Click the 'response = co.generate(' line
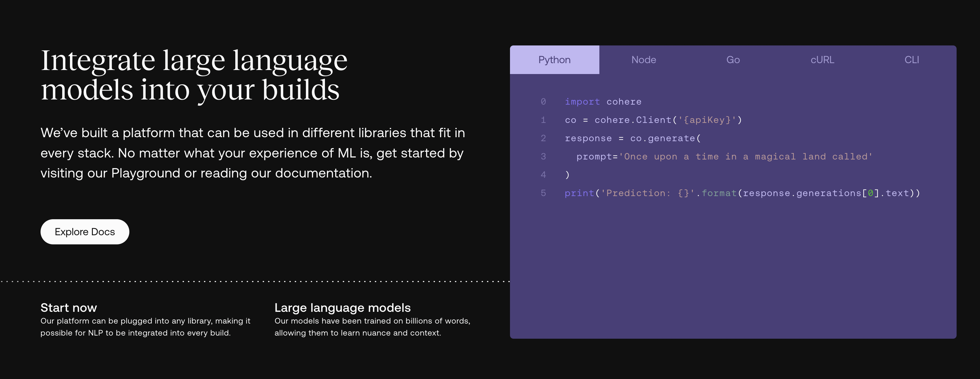Screen dimensions: 980x379 point(633,138)
